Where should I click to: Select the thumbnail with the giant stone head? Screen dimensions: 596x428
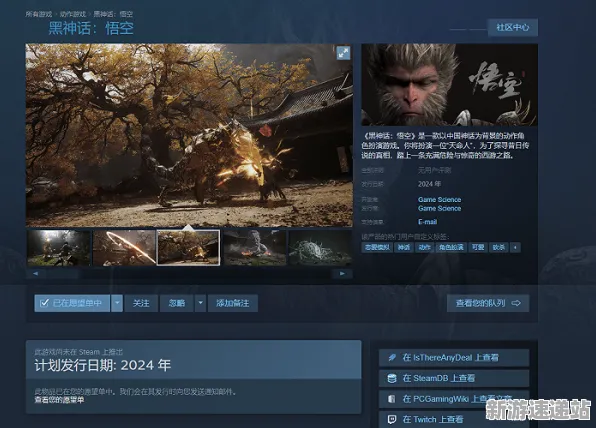point(255,248)
